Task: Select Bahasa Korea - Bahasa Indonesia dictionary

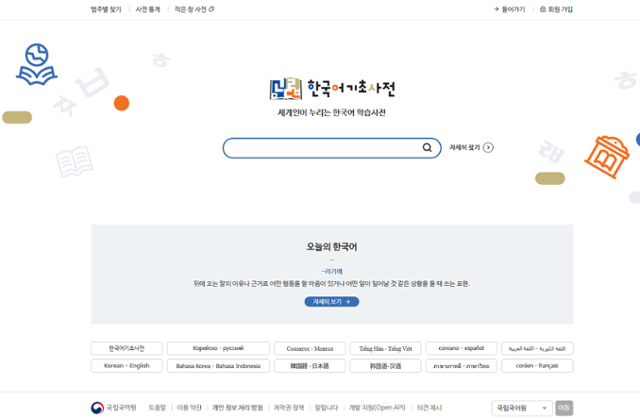Action: pyautogui.click(x=218, y=366)
